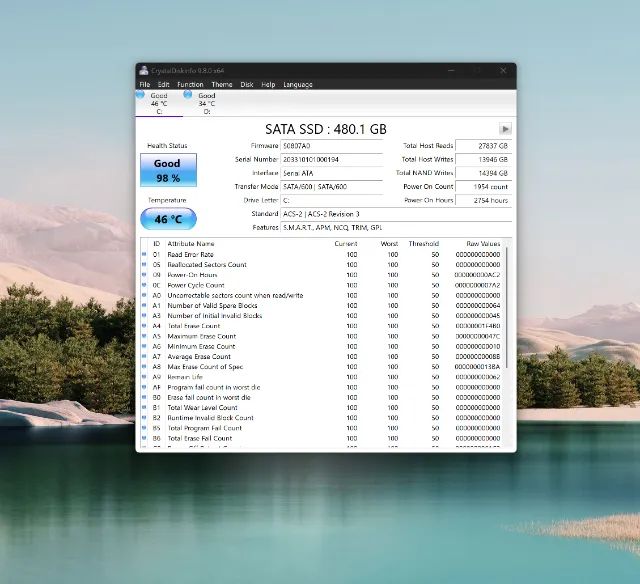Click status icon for Max Erase Count of Spec
Viewport: 640px width, 584px height.
pyautogui.click(x=144, y=366)
